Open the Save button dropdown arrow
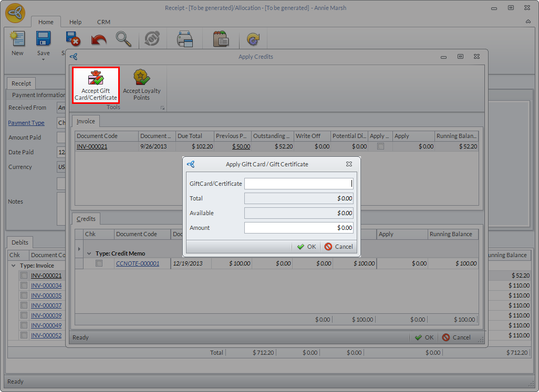 click(x=43, y=59)
